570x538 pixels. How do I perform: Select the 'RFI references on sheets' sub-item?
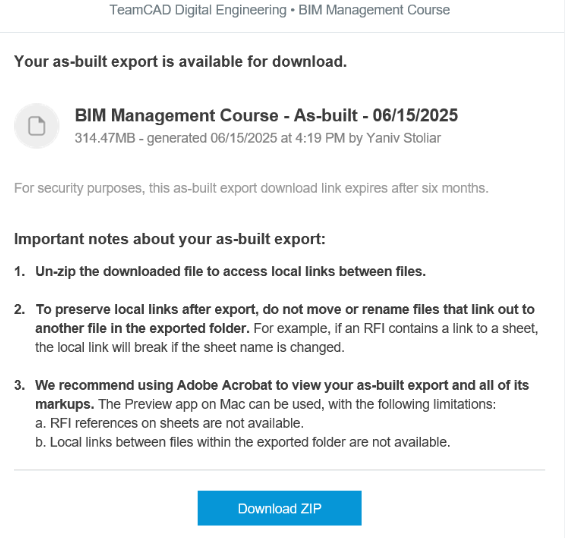[169, 423]
